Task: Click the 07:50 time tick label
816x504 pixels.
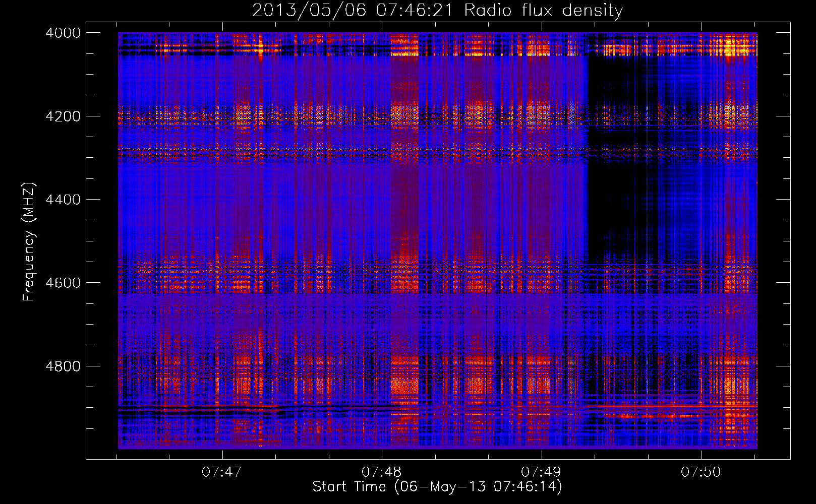Action: coord(701,472)
